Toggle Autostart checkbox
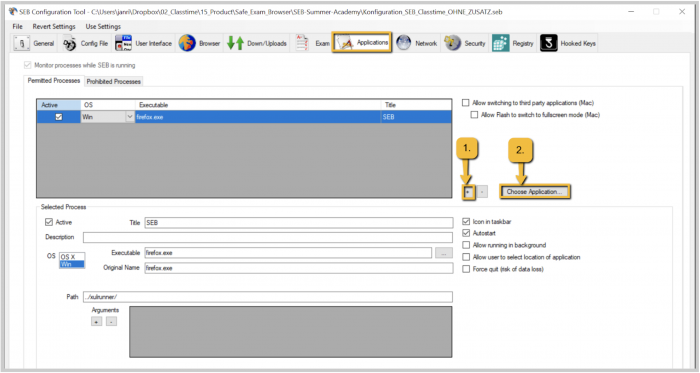The height and width of the screenshot is (373, 700). [x=466, y=233]
